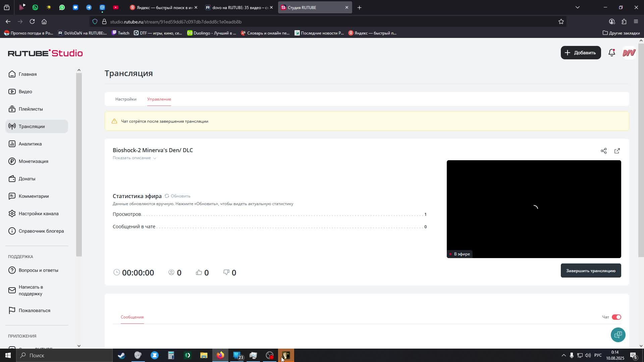The height and width of the screenshot is (362, 644).
Task: Click the sidebar vertical scrollbar
Action: click(x=79, y=164)
